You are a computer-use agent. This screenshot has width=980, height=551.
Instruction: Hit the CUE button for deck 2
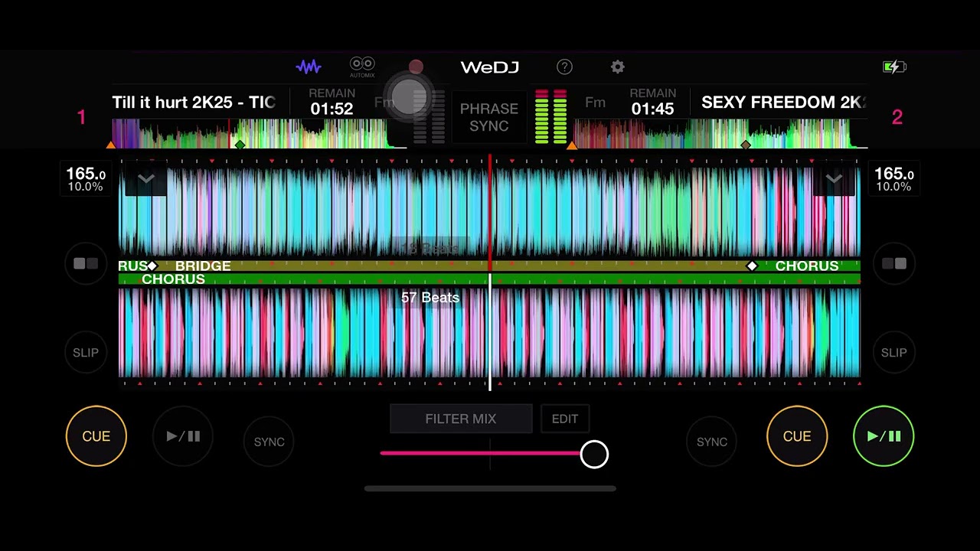coord(797,436)
